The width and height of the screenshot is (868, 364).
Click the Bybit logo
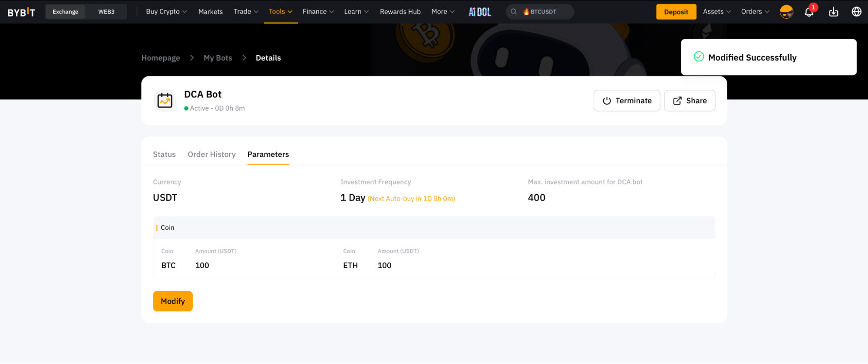tap(21, 12)
